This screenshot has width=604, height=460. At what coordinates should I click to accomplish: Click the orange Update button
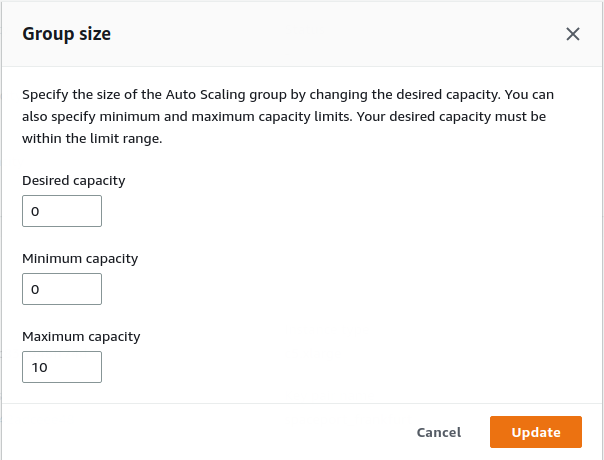[x=536, y=432]
